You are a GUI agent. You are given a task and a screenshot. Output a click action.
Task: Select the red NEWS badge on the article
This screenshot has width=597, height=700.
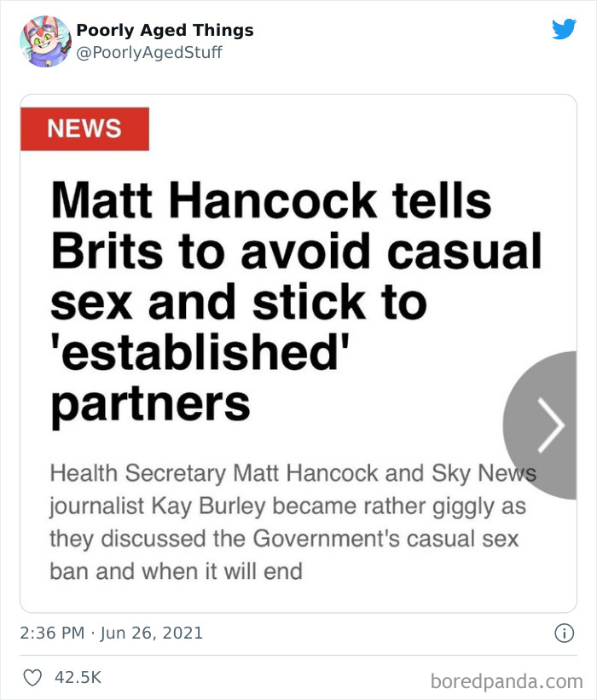(x=84, y=129)
